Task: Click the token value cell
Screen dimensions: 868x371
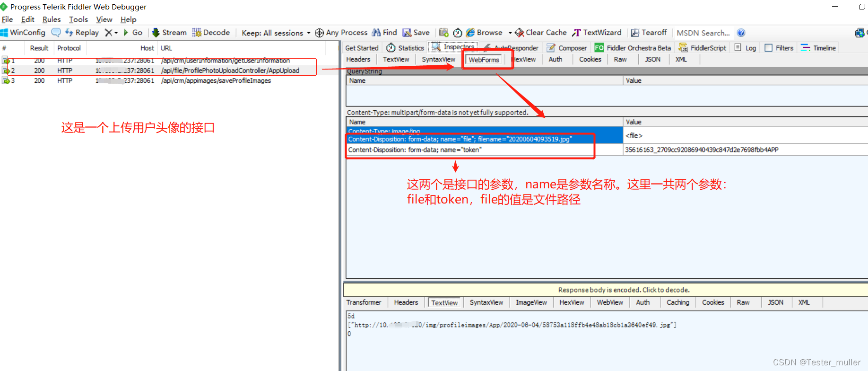Action: [746, 150]
